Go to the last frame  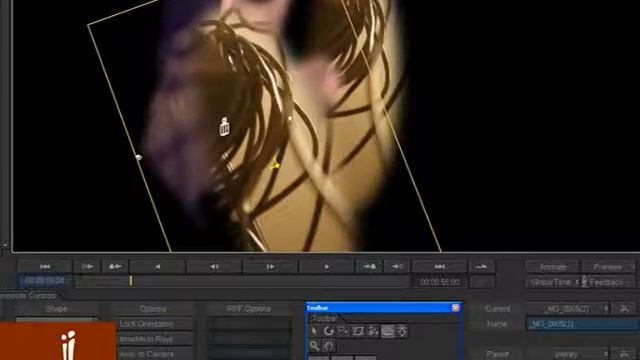click(440, 267)
